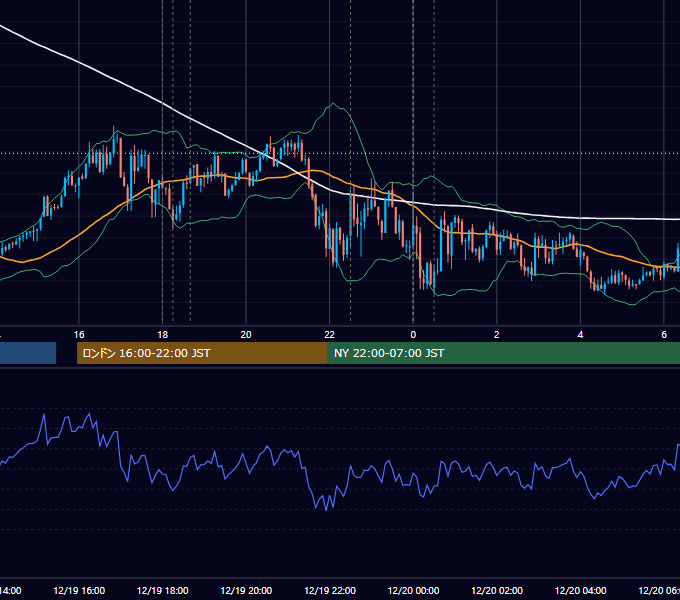680x600 pixels.
Task: Click the NY 22:00-07:00 JST session bar
Action: [x=503, y=353]
